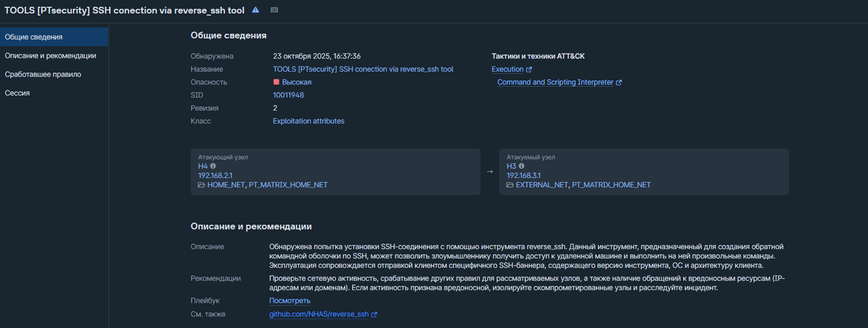Click the SID 10011948 link

[x=288, y=95]
